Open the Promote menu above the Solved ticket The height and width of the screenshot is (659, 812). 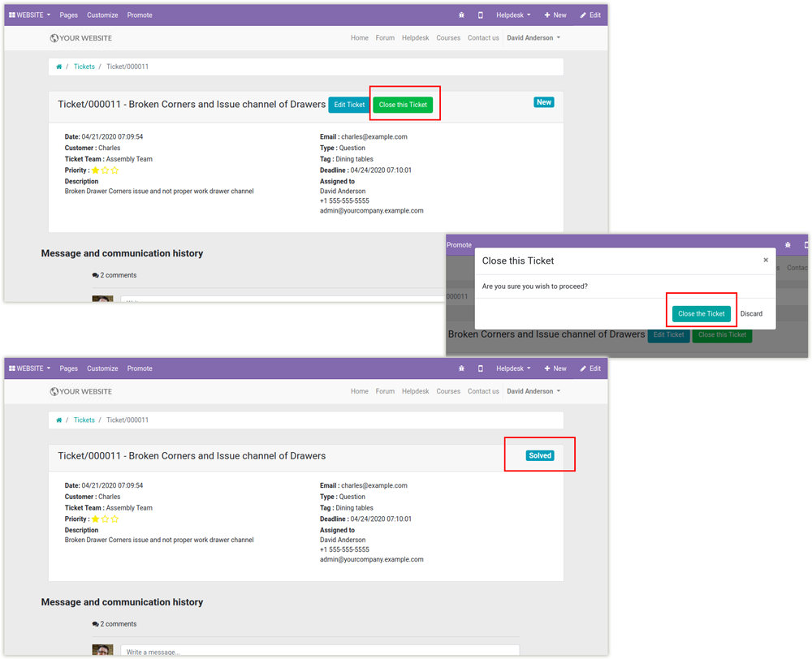pyautogui.click(x=140, y=368)
